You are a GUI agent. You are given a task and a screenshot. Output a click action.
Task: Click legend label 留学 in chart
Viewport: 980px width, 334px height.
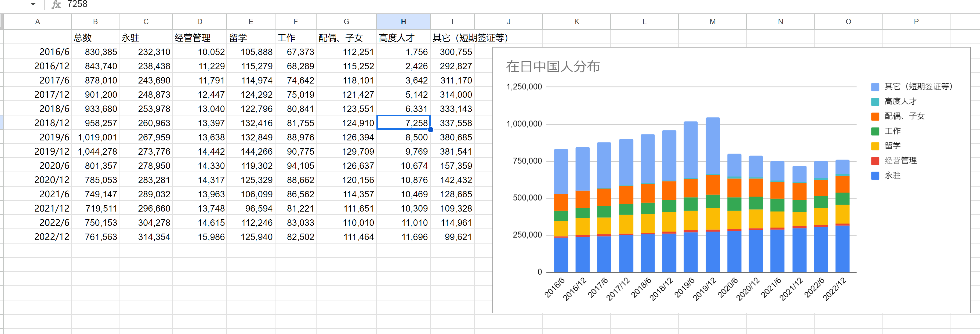(892, 146)
